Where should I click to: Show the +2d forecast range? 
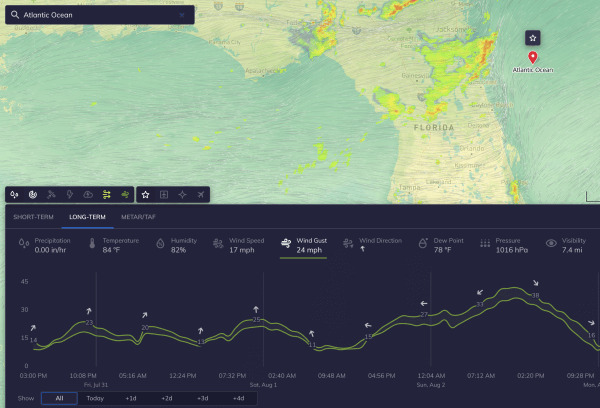coord(167,398)
